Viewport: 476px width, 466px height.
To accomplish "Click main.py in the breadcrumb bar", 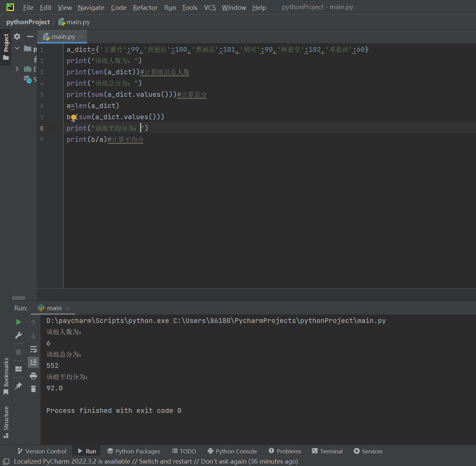I will [74, 22].
